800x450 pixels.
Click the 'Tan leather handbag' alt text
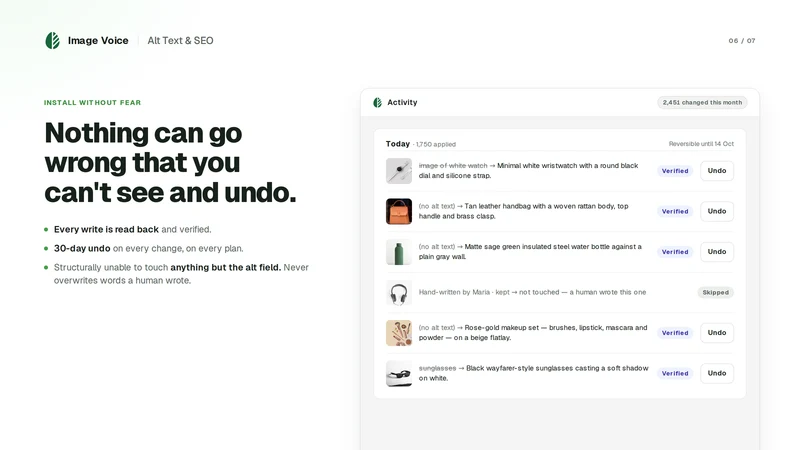point(523,211)
